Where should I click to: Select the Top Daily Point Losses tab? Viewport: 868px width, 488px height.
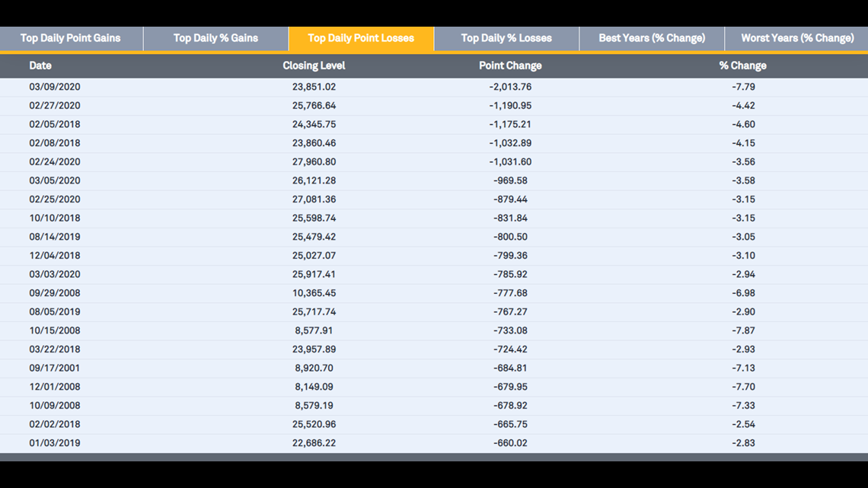click(x=361, y=38)
